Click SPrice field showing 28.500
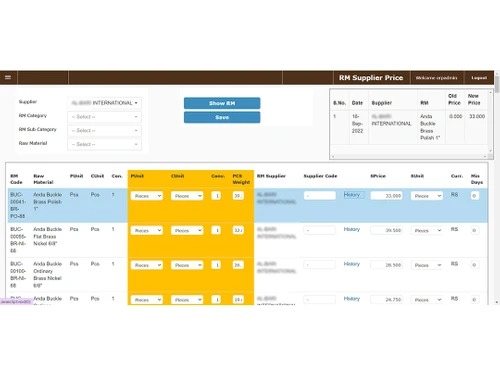 click(386, 265)
